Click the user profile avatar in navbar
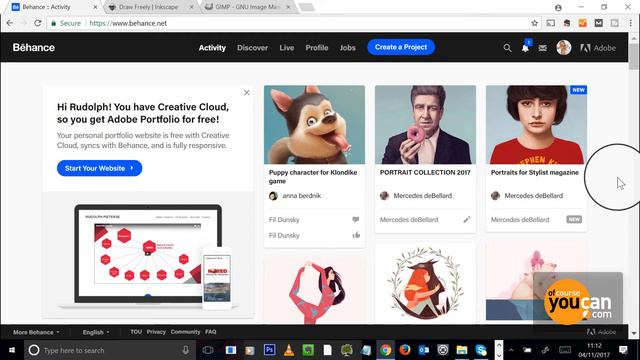The height and width of the screenshot is (360, 640). click(x=564, y=48)
